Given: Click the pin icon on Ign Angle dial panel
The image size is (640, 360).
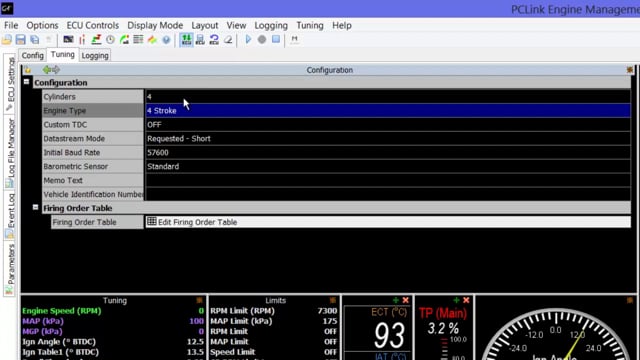Looking at the screenshot, I should [x=630, y=300].
